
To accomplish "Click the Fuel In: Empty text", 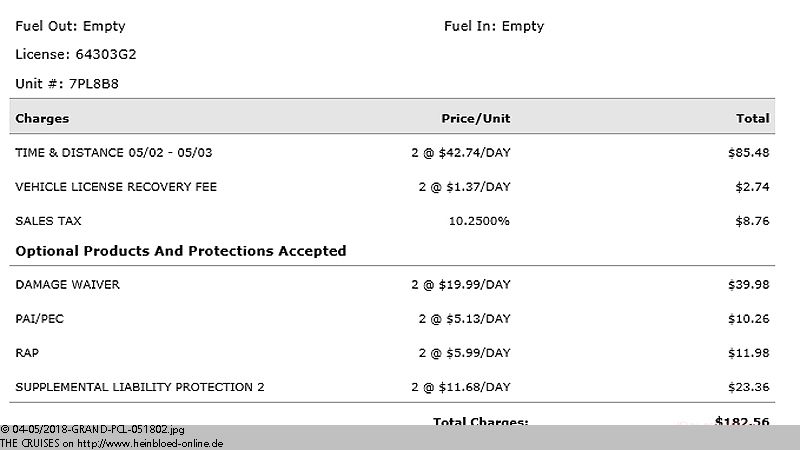I will [494, 26].
